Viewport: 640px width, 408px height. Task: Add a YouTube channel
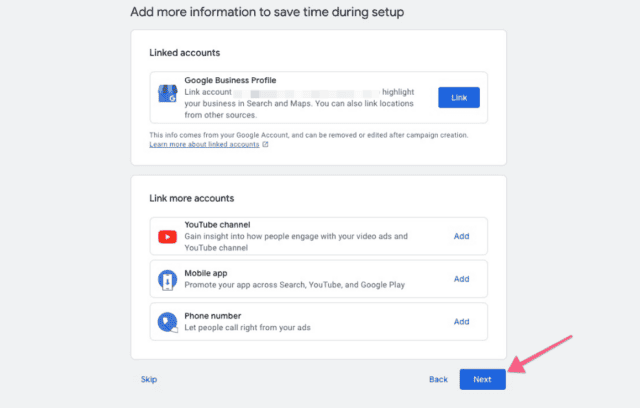click(x=461, y=236)
